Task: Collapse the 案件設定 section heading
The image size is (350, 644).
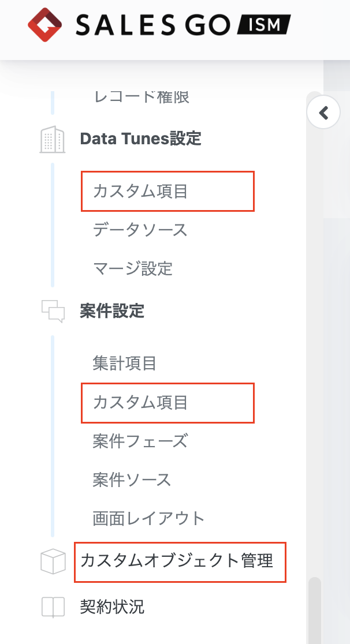Action: pyautogui.click(x=112, y=311)
